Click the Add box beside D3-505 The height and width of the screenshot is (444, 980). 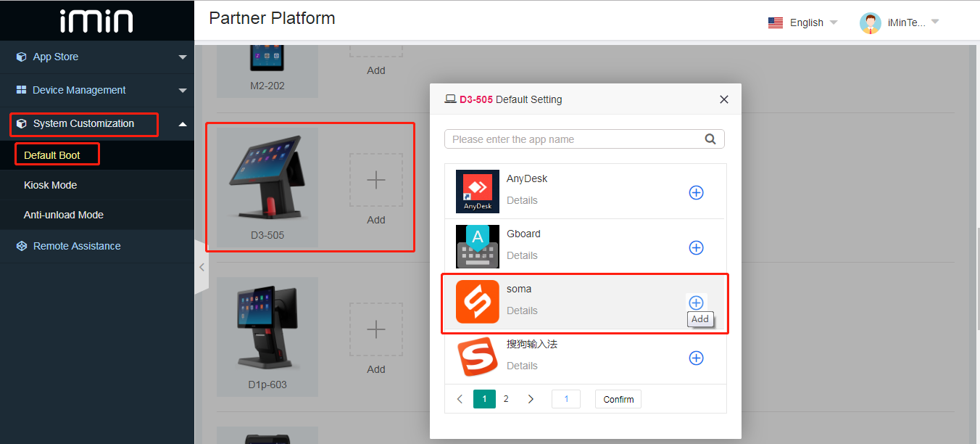tap(376, 180)
